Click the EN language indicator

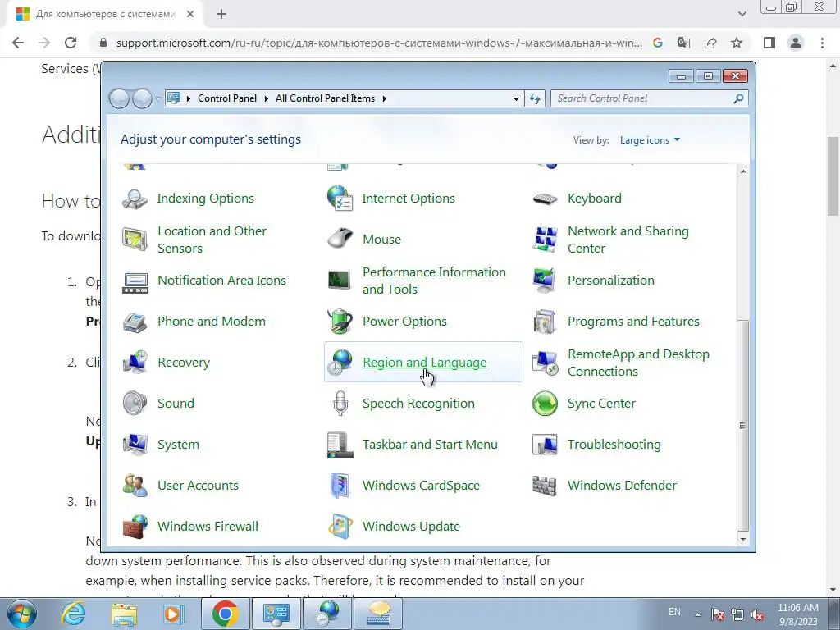click(674, 612)
